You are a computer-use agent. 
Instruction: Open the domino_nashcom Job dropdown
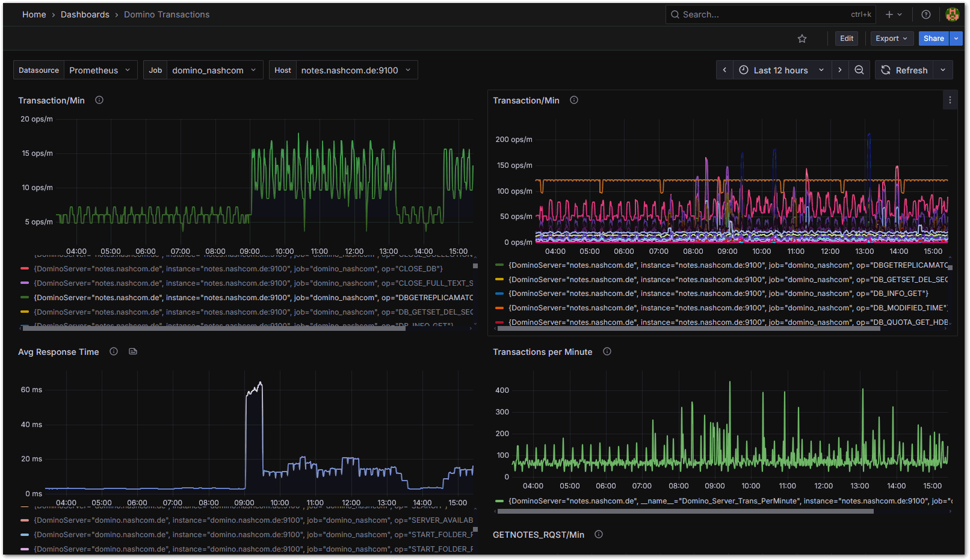pos(214,70)
